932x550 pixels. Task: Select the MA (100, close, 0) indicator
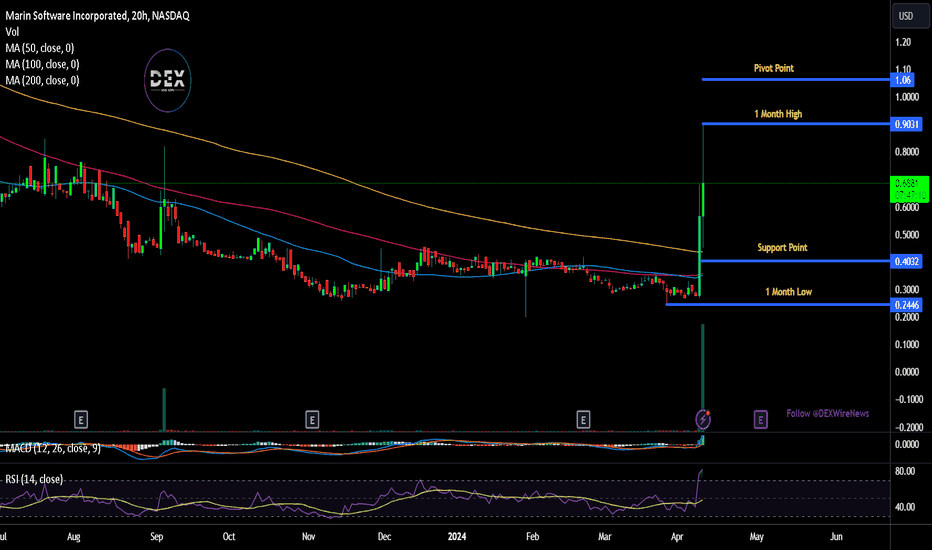click(42, 64)
